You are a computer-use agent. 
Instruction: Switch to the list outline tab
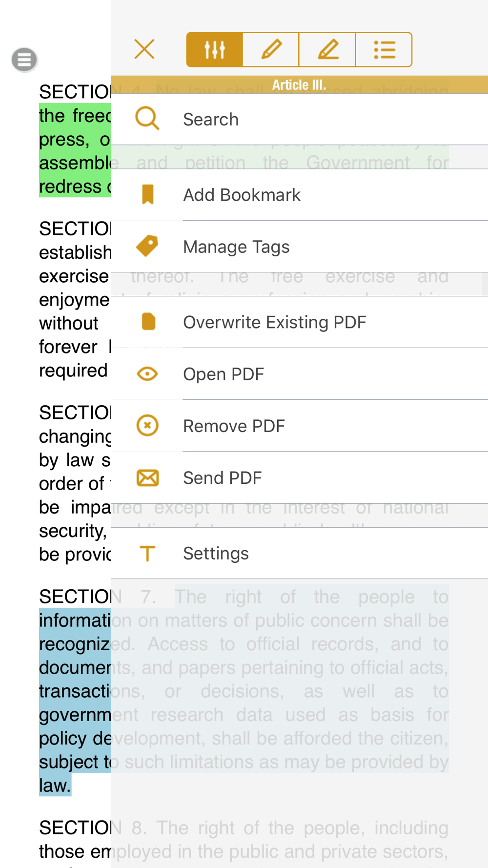(384, 49)
